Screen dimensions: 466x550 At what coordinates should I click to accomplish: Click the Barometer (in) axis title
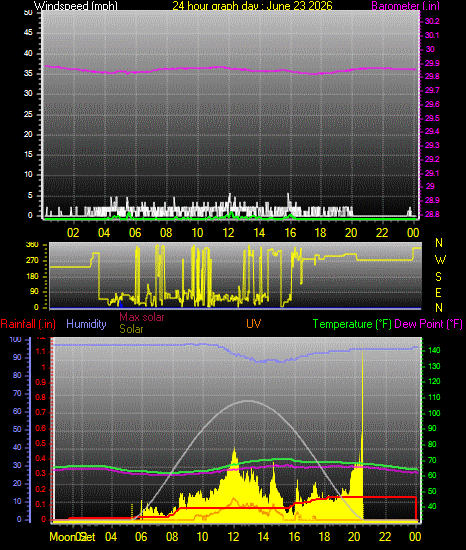click(x=405, y=6)
